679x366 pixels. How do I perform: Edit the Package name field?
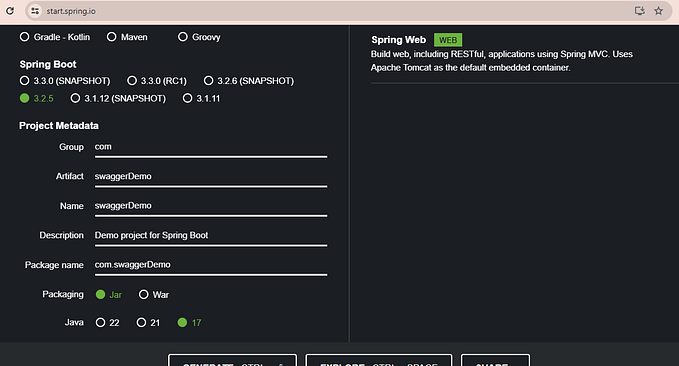(x=211, y=265)
